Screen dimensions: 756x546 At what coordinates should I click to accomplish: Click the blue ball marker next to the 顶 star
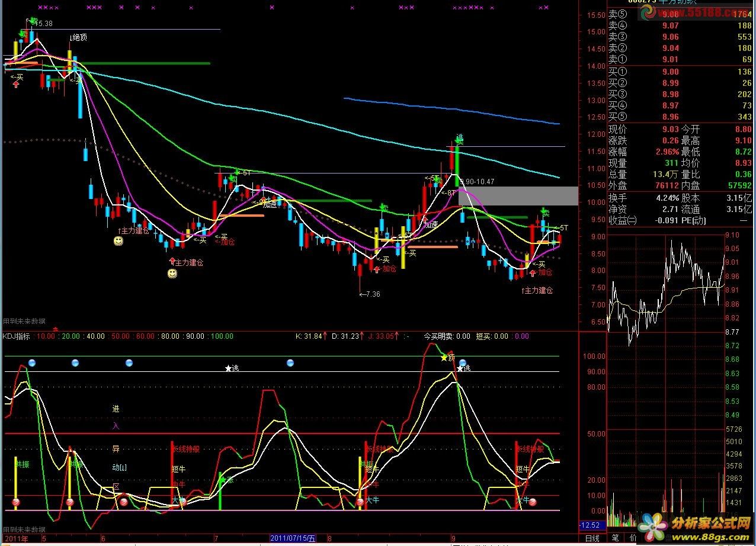tap(463, 363)
